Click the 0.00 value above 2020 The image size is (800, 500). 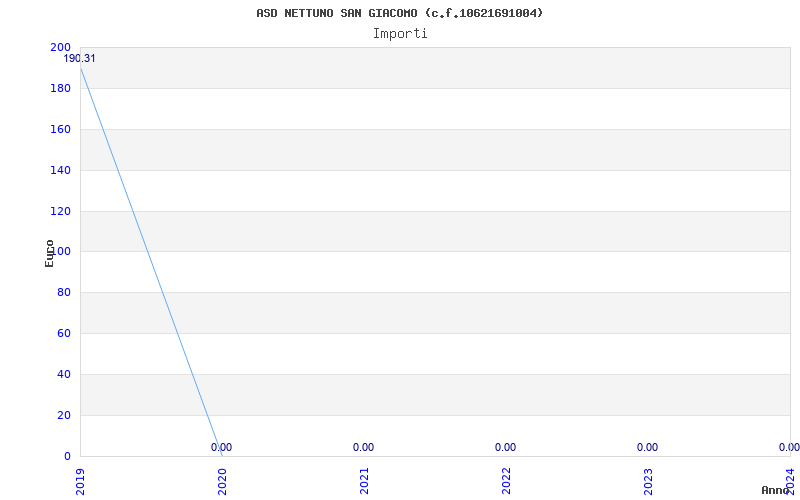(x=221, y=447)
